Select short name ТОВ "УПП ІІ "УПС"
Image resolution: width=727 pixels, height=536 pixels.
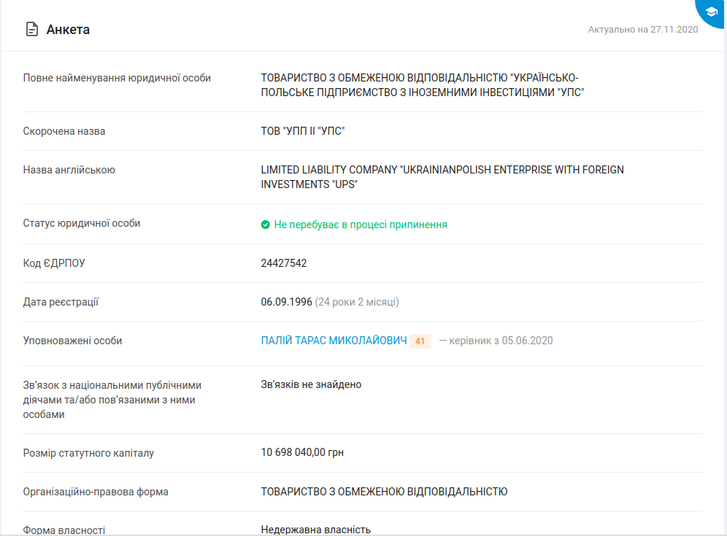(303, 131)
